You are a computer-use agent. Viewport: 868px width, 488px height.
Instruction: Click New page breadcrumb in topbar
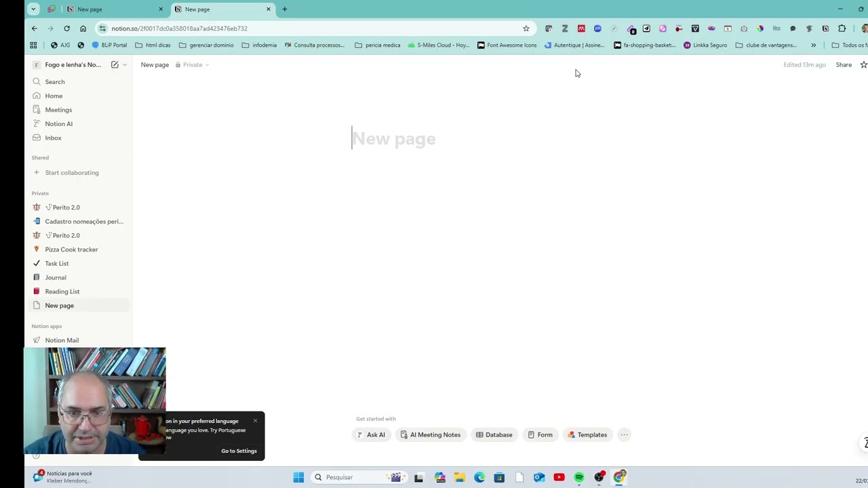(x=155, y=64)
